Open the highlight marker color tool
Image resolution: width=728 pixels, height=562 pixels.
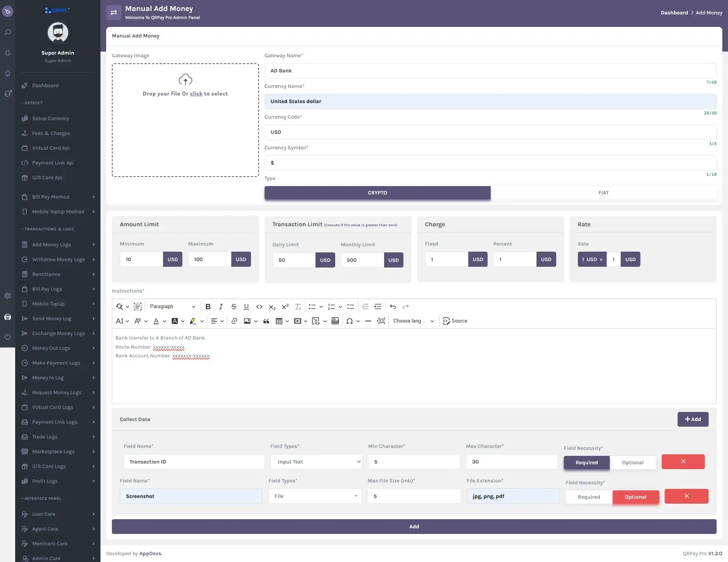196,321
